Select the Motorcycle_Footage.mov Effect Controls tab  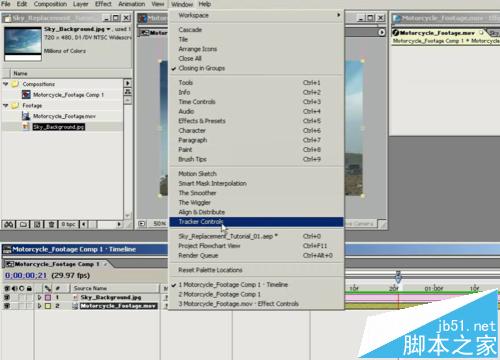pos(438,33)
